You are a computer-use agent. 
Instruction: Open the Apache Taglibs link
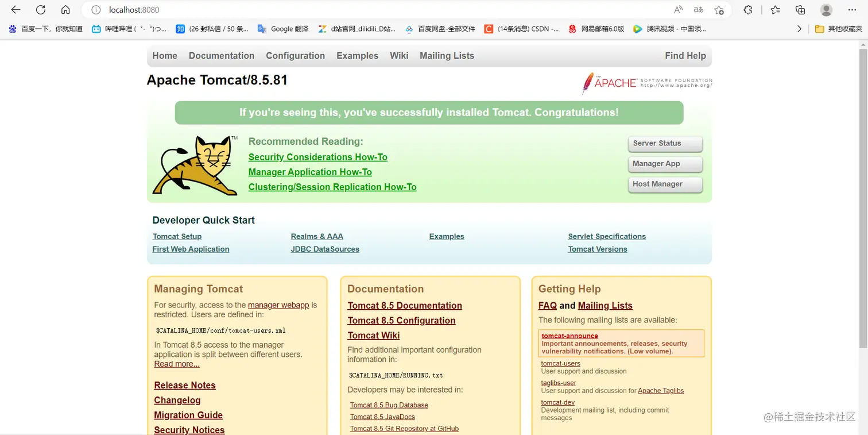pos(661,391)
